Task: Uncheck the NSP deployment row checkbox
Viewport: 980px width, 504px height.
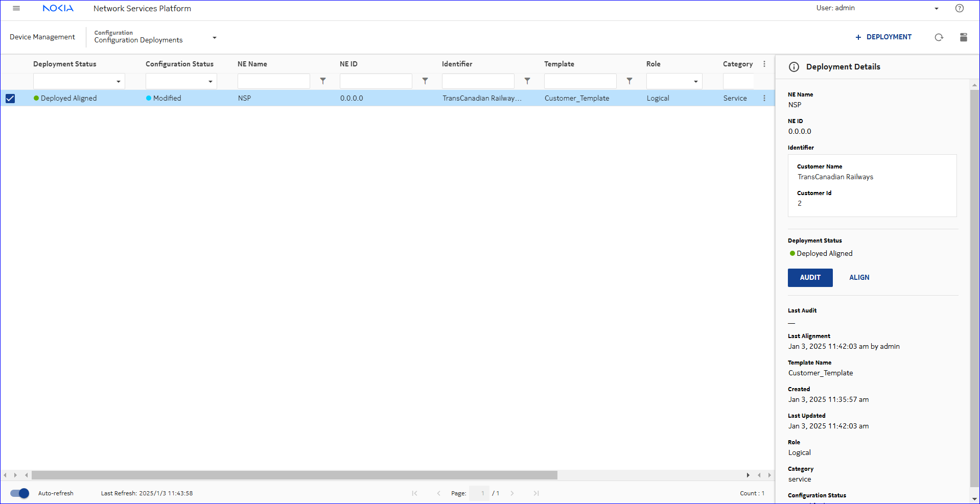Action: [x=10, y=99]
